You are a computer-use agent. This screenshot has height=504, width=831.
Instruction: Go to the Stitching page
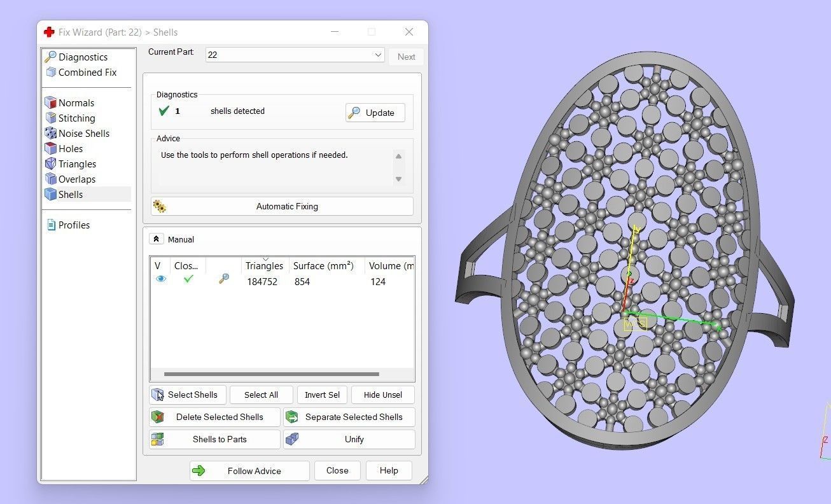pyautogui.click(x=76, y=118)
